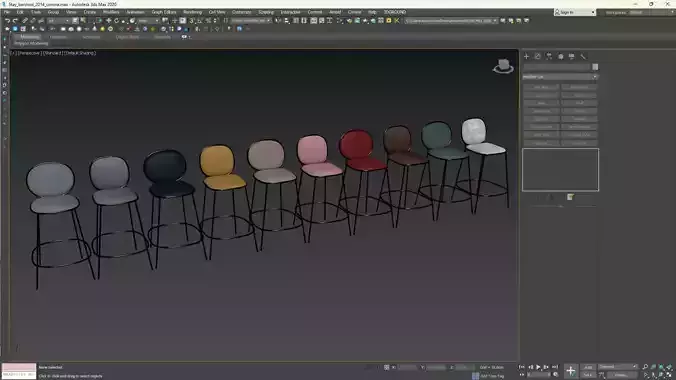Select the Select and Move tool
The image size is (676, 380).
pyautogui.click(x=108, y=20)
